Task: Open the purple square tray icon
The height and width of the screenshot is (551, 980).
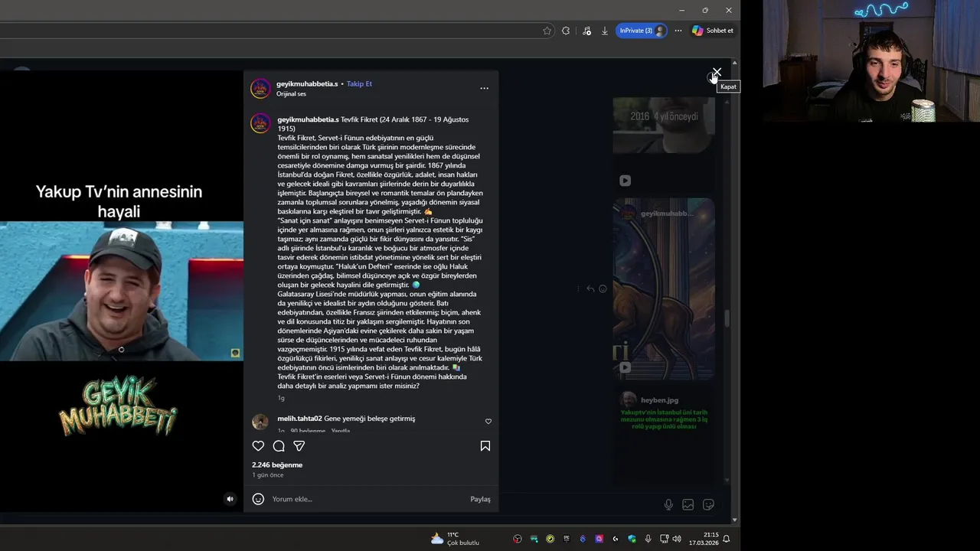Action: [599, 539]
